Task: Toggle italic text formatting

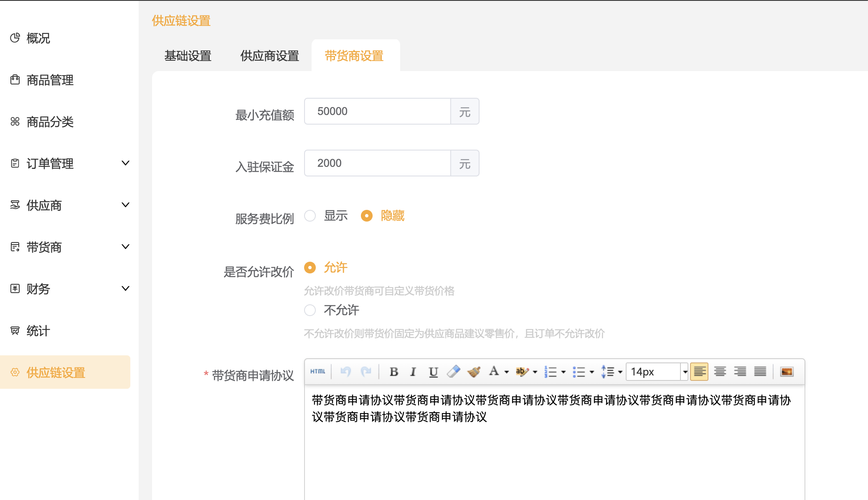Action: 413,372
